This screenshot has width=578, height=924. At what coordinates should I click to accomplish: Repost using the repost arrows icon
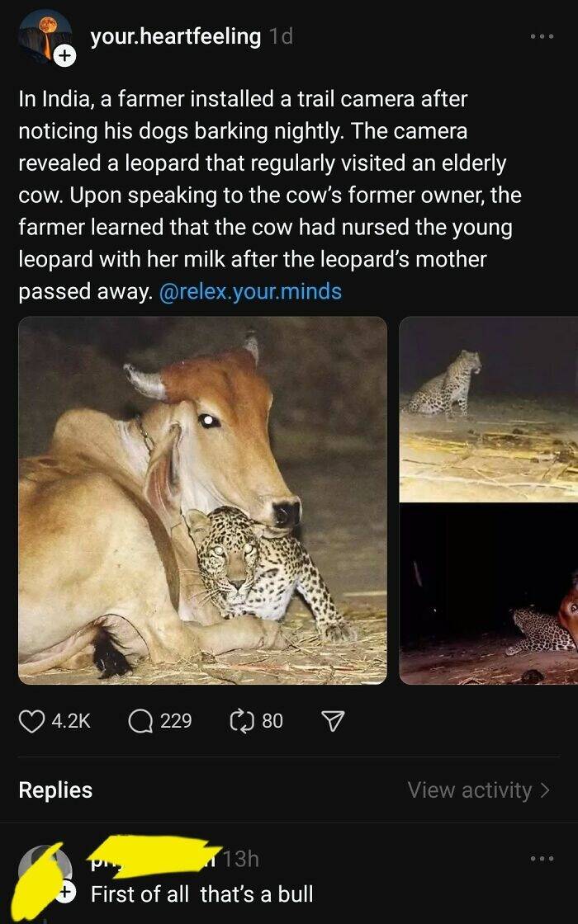coord(243,721)
